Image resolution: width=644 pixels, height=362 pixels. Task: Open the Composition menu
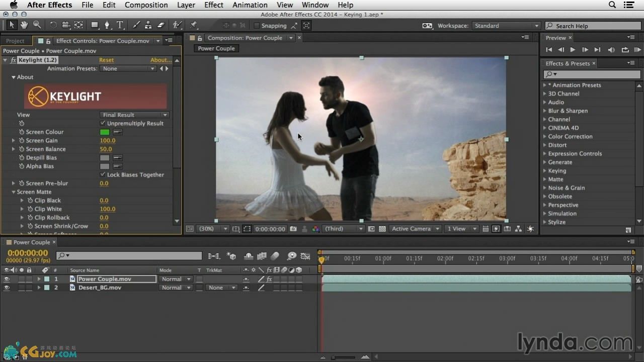[146, 5]
